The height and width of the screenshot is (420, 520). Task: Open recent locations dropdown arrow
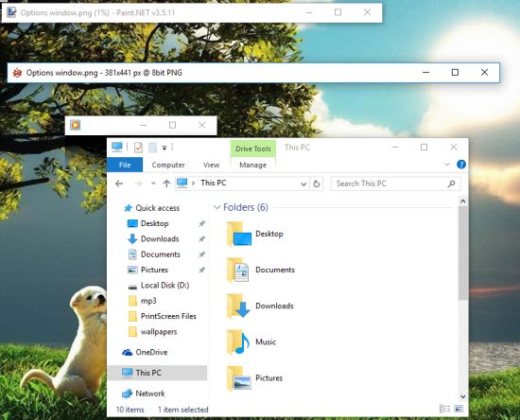pyautogui.click(x=153, y=184)
